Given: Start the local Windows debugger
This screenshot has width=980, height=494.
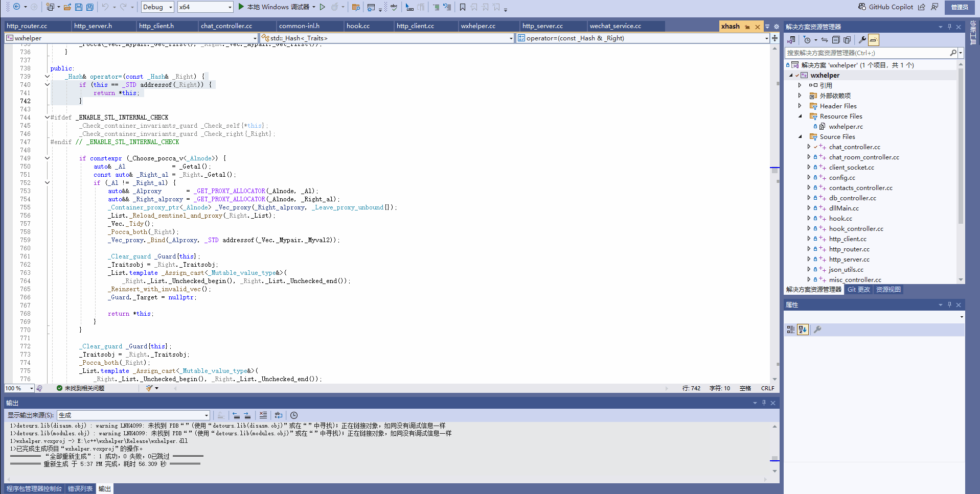Looking at the screenshot, I should [276, 7].
